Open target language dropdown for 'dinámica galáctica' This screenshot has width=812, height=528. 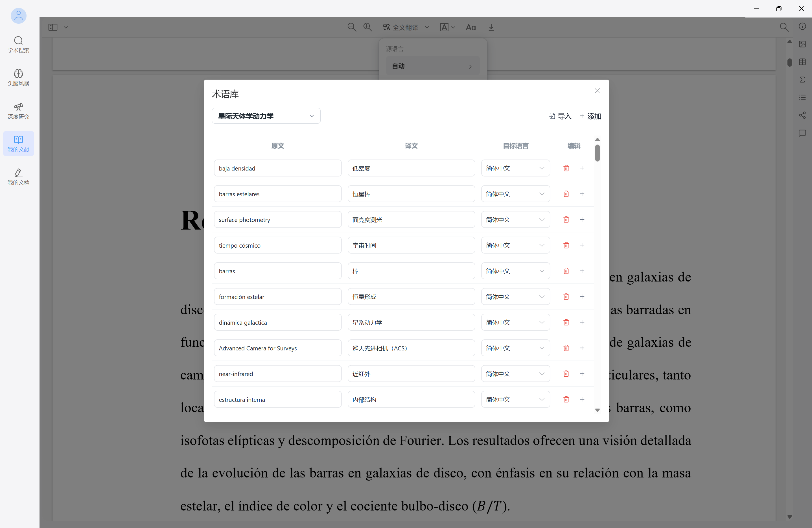(x=515, y=322)
